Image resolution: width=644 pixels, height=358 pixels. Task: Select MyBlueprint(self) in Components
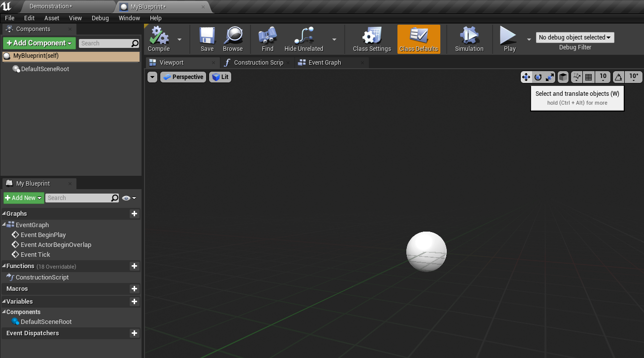click(x=71, y=56)
